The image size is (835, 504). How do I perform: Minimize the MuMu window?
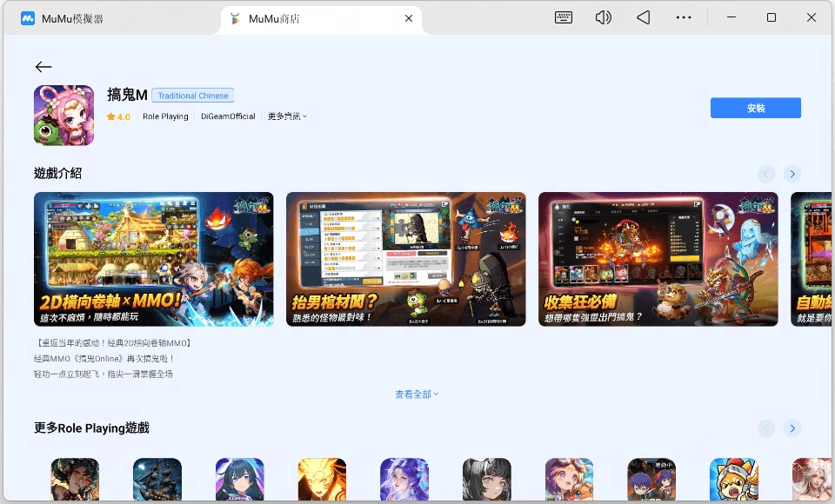pos(731,17)
